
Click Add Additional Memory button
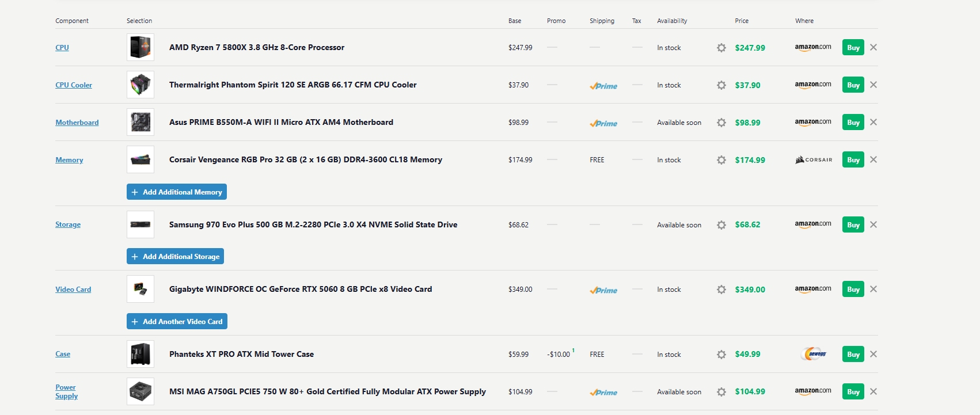tap(176, 192)
